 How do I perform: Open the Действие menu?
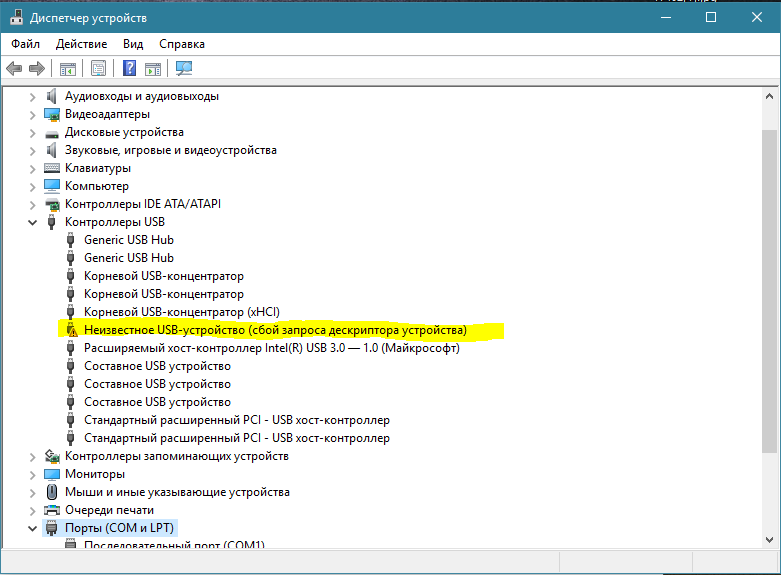pyautogui.click(x=81, y=44)
